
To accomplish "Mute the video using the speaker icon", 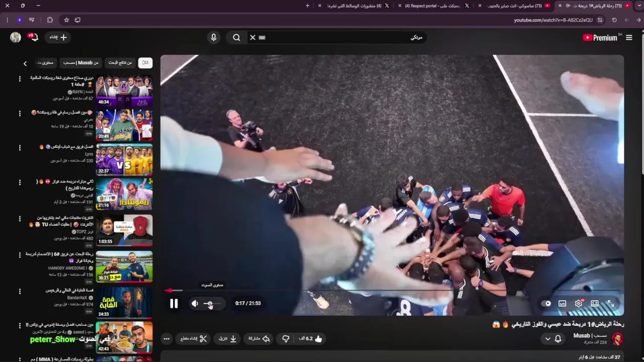I will click(195, 303).
